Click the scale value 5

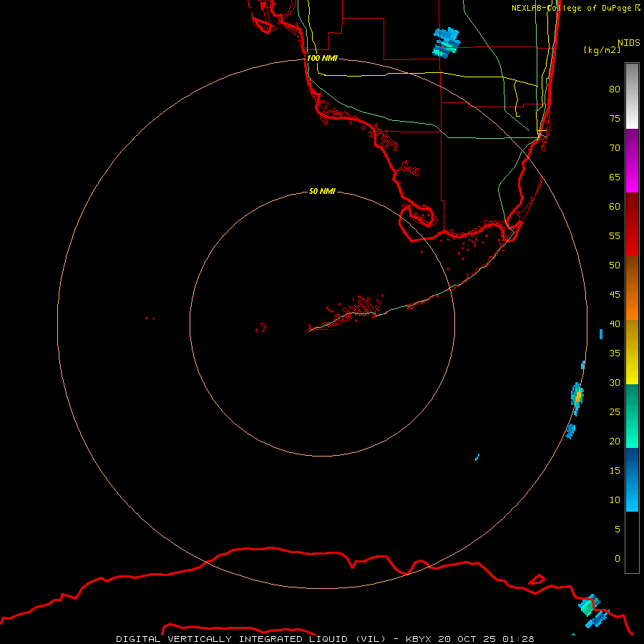point(618,530)
